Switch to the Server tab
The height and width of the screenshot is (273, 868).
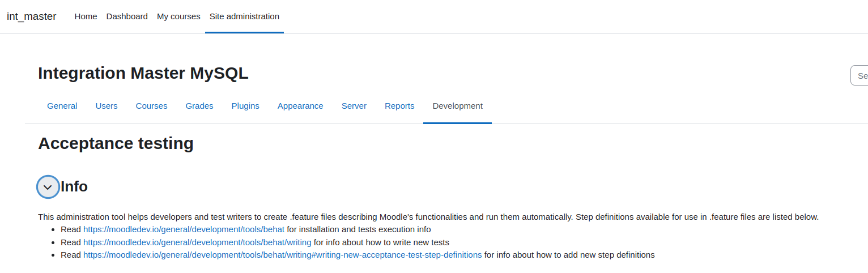[354, 106]
